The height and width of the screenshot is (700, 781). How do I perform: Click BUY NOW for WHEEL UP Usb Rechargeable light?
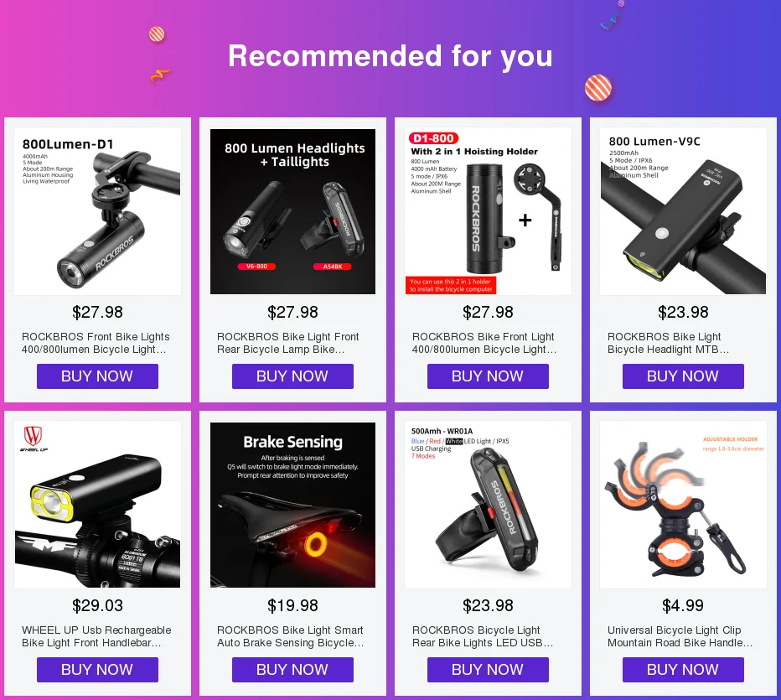pos(97,670)
